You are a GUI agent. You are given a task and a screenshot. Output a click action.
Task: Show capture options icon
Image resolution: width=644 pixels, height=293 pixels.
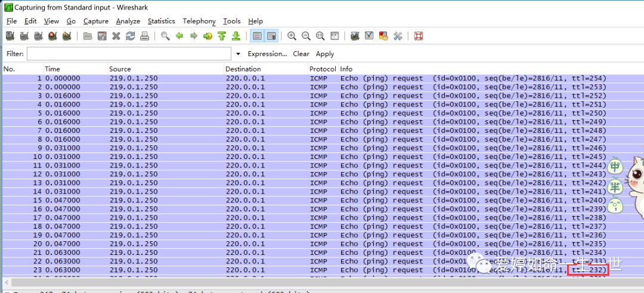click(x=24, y=36)
